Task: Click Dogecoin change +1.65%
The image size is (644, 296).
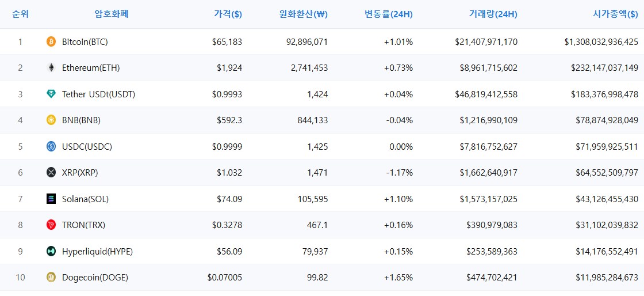Action: click(398, 278)
